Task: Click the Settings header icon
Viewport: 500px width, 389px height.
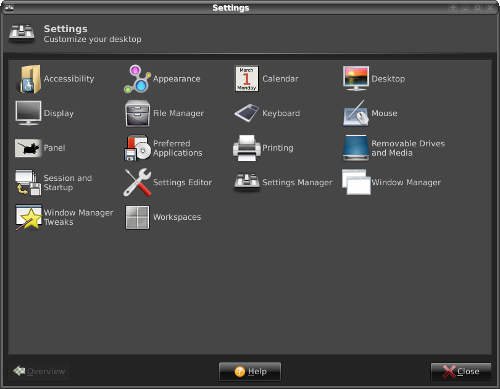Action: (x=22, y=34)
